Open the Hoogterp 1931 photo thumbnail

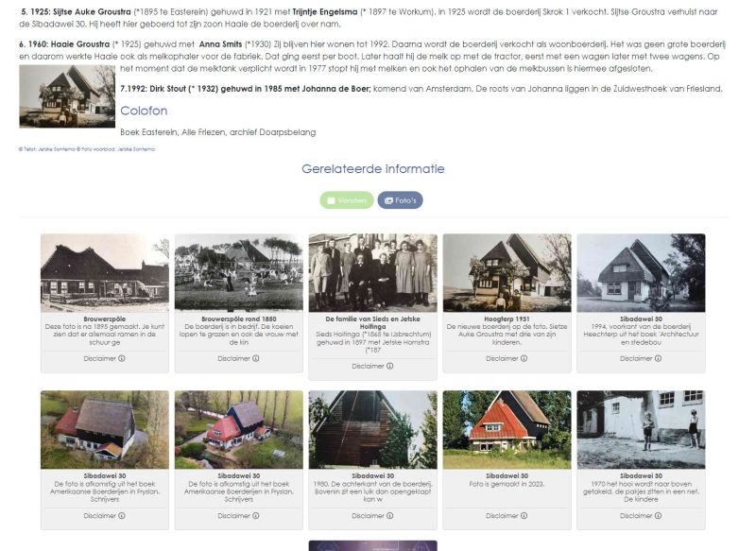click(507, 273)
